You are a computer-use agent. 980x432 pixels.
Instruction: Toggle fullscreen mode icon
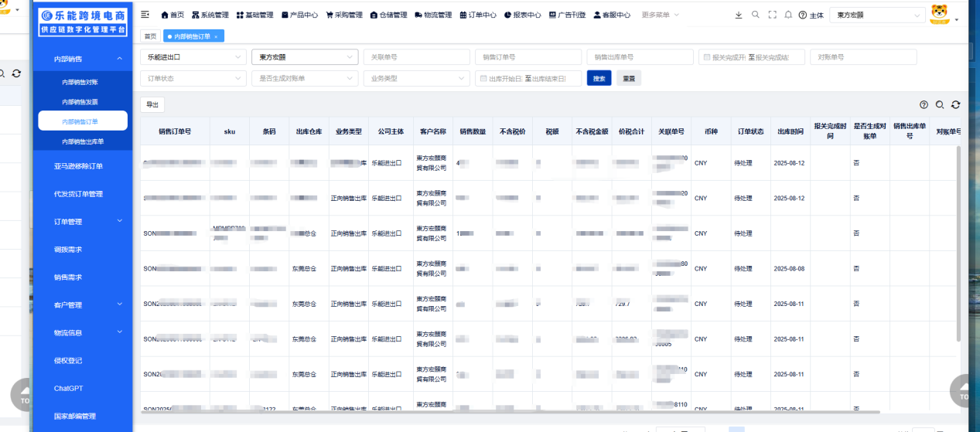[x=772, y=15]
